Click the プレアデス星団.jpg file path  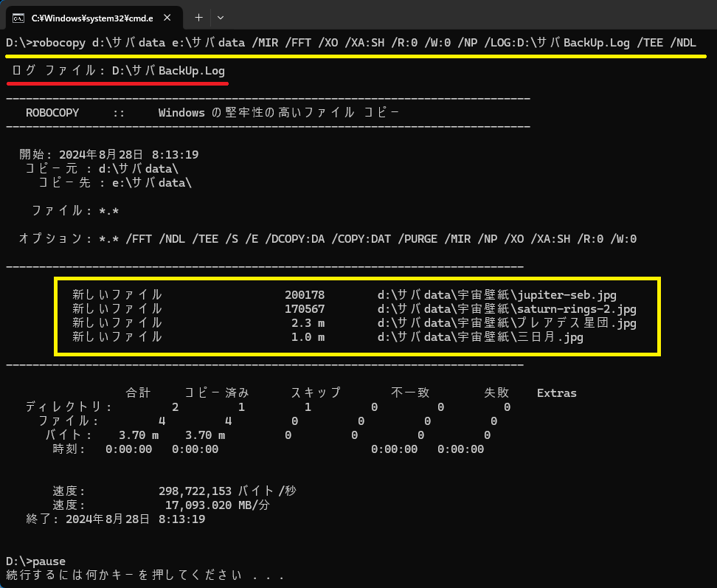point(507,323)
